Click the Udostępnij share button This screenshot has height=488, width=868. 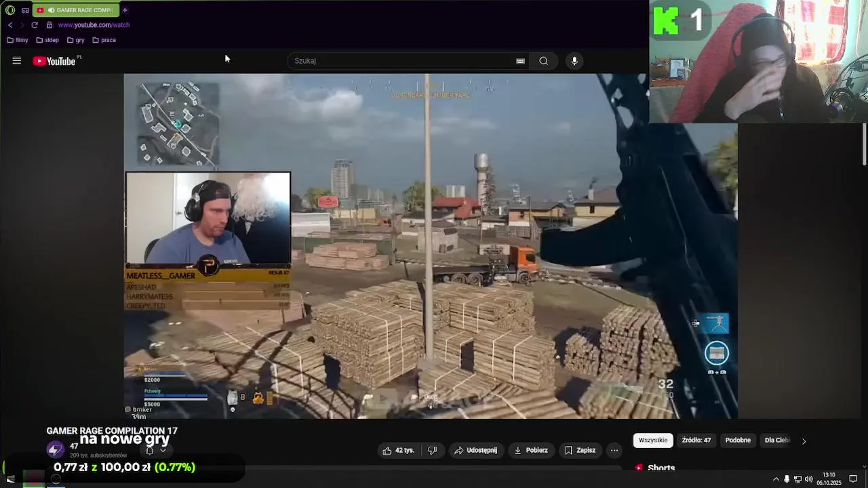pos(476,450)
